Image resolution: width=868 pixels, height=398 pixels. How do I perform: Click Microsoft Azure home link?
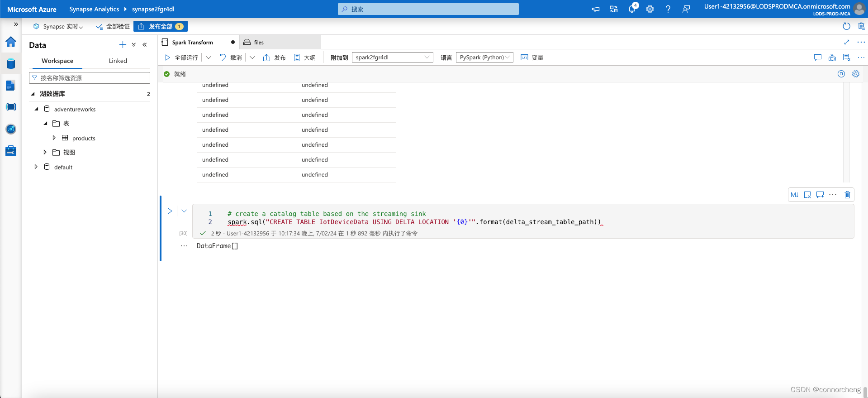(x=32, y=9)
